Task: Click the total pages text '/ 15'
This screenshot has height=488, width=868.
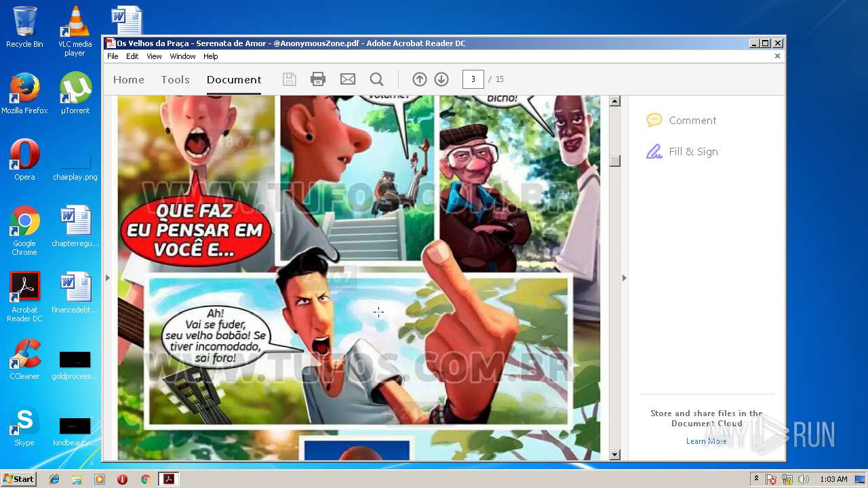Action: click(496, 79)
